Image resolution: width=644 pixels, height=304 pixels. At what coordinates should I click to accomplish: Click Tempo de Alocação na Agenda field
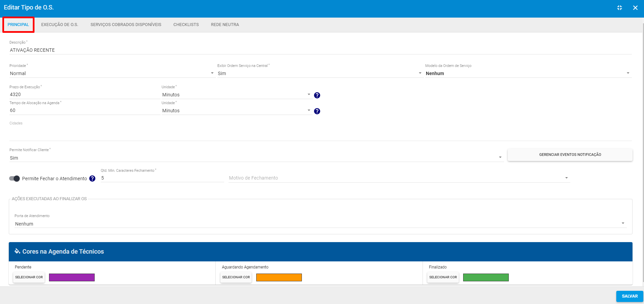pos(85,111)
